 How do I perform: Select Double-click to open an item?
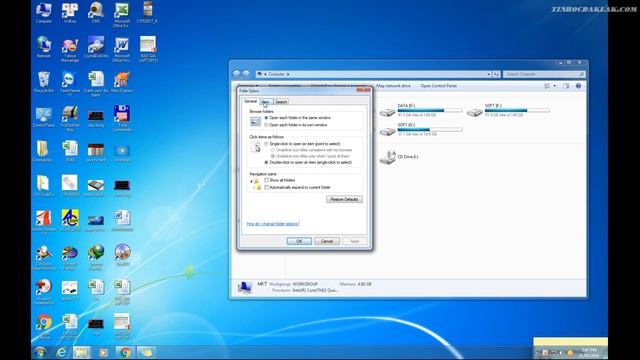308,162
